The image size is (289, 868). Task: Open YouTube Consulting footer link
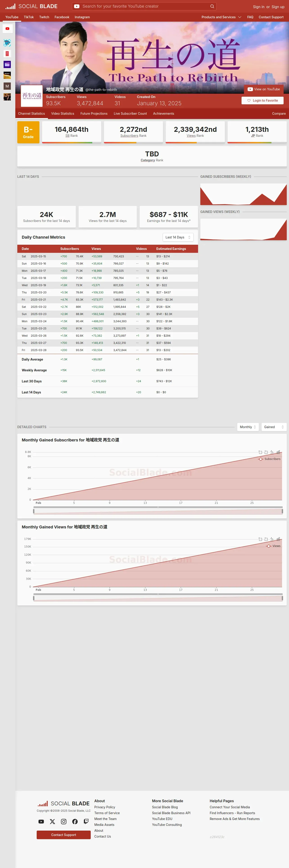[x=167, y=825]
